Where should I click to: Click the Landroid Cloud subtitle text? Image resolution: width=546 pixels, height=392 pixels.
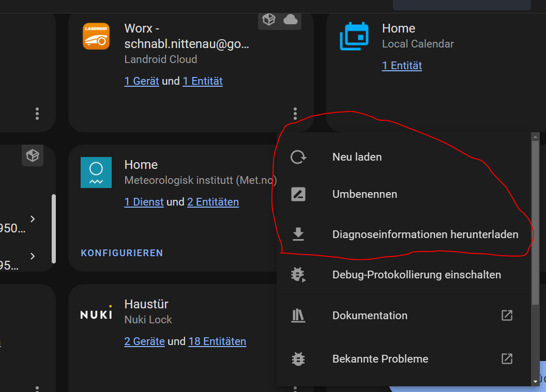[x=161, y=59]
